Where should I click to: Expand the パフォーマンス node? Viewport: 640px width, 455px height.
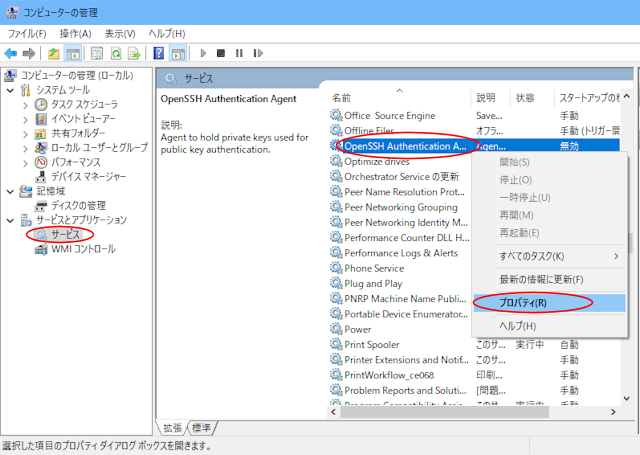coord(25,163)
